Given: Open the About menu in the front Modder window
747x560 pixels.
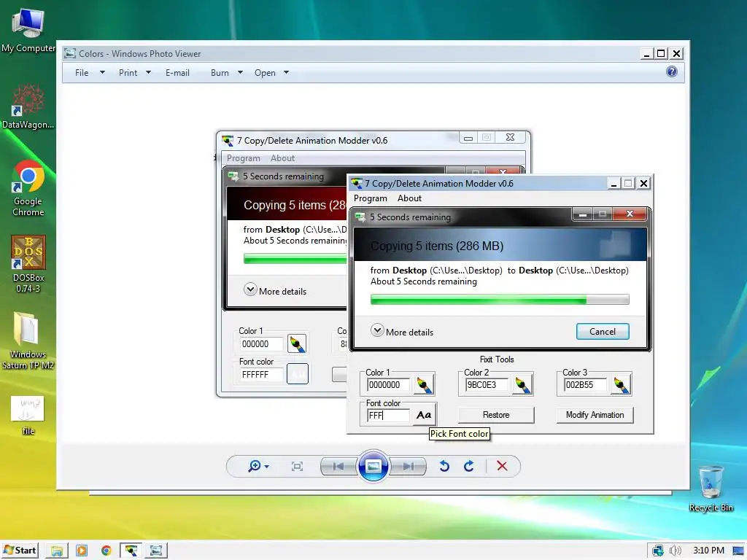Looking at the screenshot, I should [x=409, y=198].
